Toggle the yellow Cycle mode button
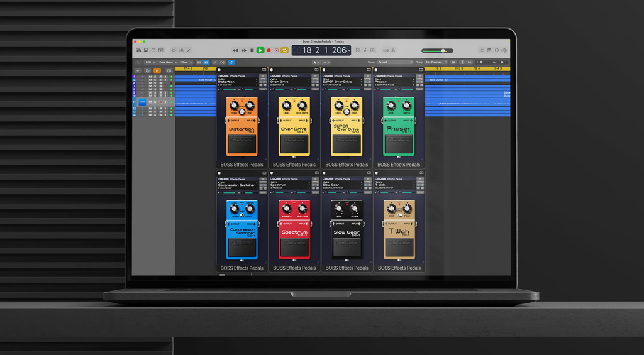This screenshot has width=644, height=355. (284, 50)
